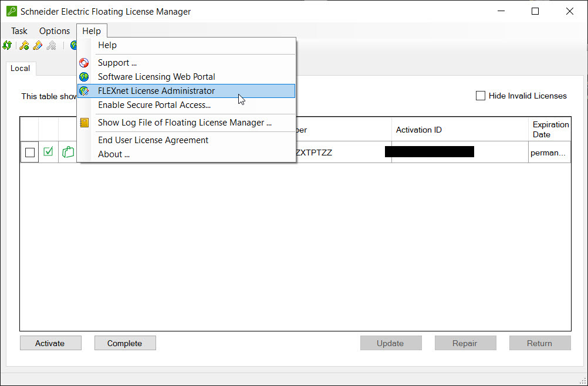The width and height of the screenshot is (588, 386).
Task: Click the 'perman...' expiration cell
Action: 550,153
